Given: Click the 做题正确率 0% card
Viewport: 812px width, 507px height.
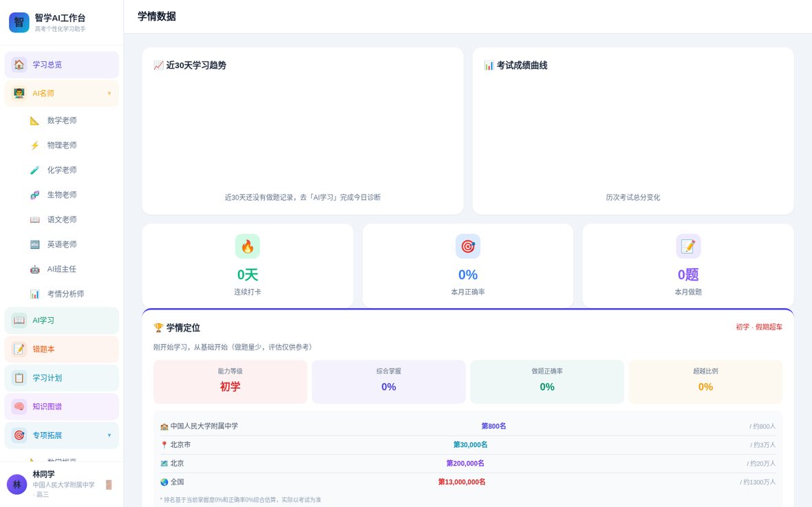Looking at the screenshot, I should [x=547, y=382].
